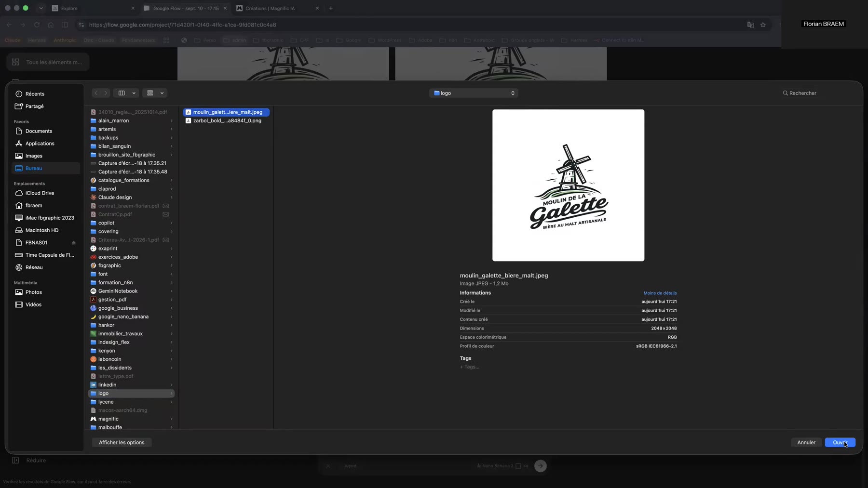The height and width of the screenshot is (488, 868).
Task: Click the translate page icon in the address bar
Action: [x=750, y=25]
